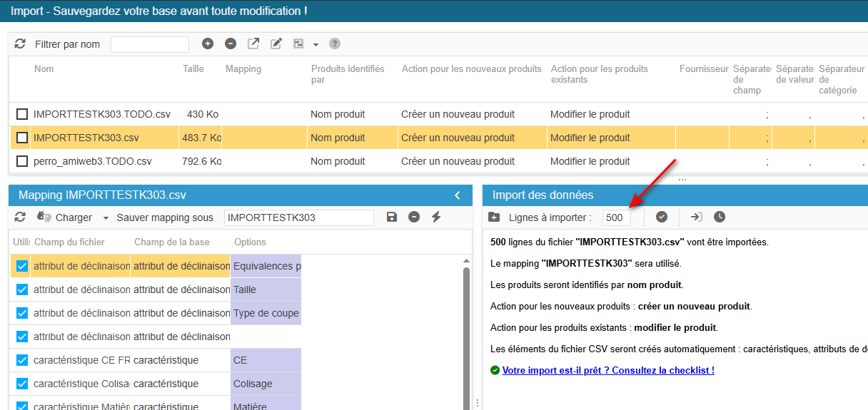Viewport: 868px width, 410px height.
Task: Click the clock icon in Import des données
Action: point(720,217)
